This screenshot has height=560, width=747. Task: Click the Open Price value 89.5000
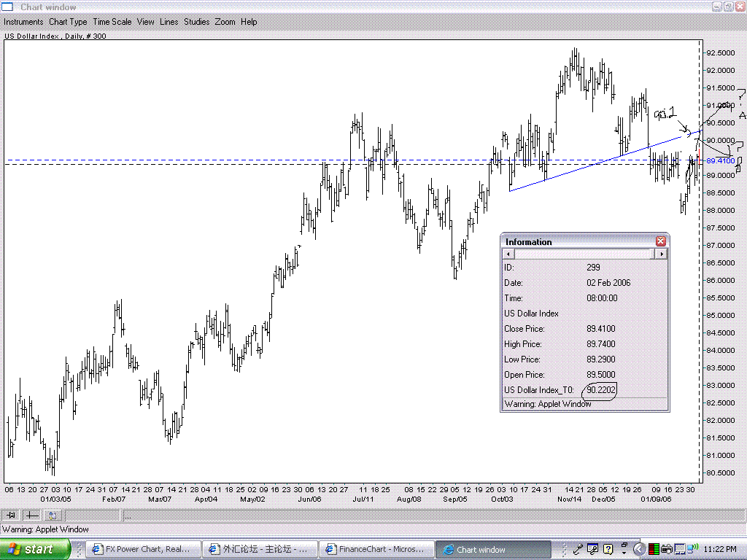pyautogui.click(x=601, y=374)
